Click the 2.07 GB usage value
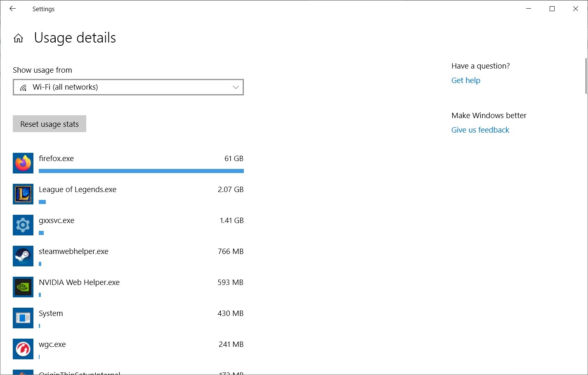This screenshot has width=588, height=375. (x=231, y=190)
